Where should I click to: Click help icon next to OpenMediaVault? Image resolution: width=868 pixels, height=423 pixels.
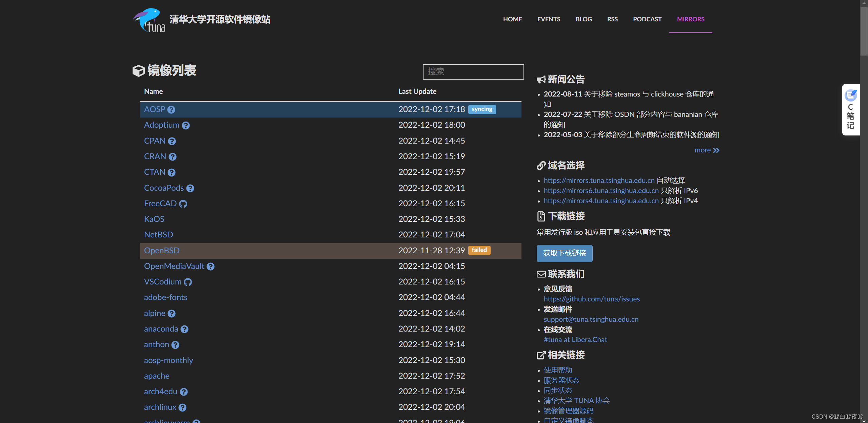coord(211,267)
